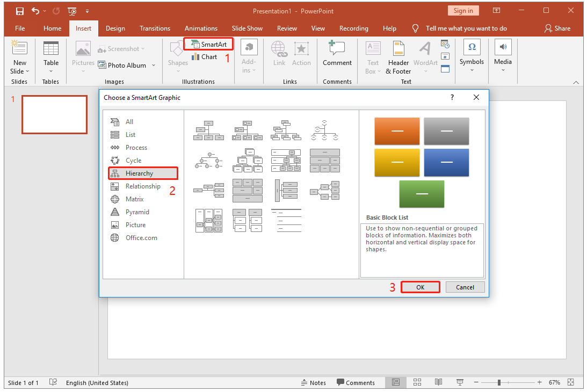
Task: Toggle the Notes pane
Action: coord(314,382)
